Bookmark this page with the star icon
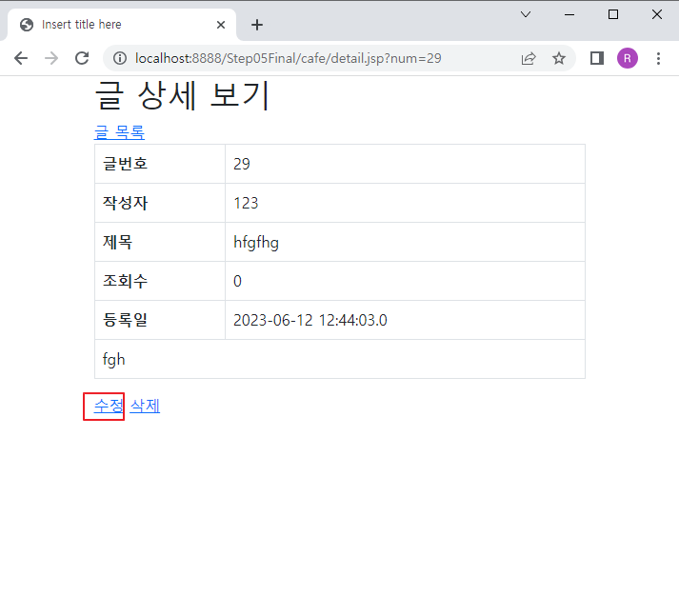This screenshot has width=679, height=616. point(559,58)
